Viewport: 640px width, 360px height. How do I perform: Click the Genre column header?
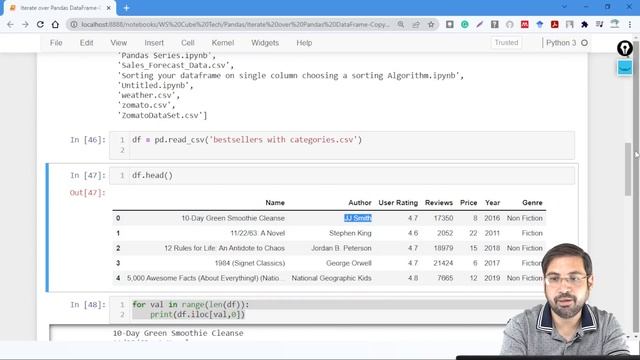click(532, 203)
